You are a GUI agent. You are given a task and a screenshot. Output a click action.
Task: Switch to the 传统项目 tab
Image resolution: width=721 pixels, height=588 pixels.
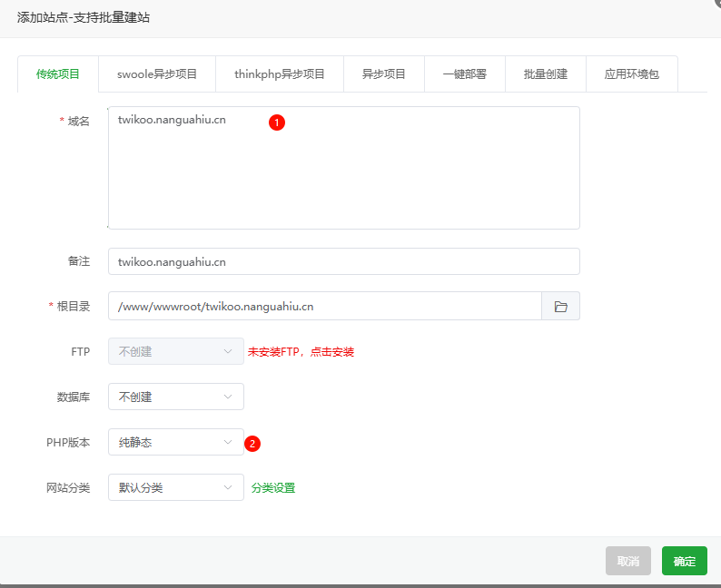[58, 74]
